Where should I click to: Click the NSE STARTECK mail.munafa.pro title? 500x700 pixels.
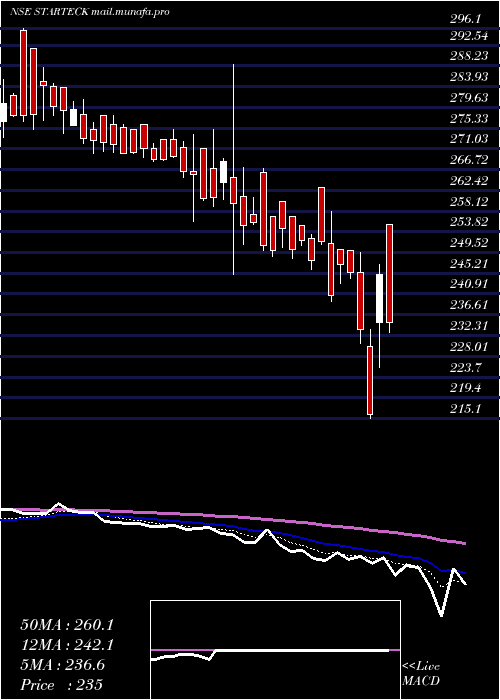coord(89,12)
